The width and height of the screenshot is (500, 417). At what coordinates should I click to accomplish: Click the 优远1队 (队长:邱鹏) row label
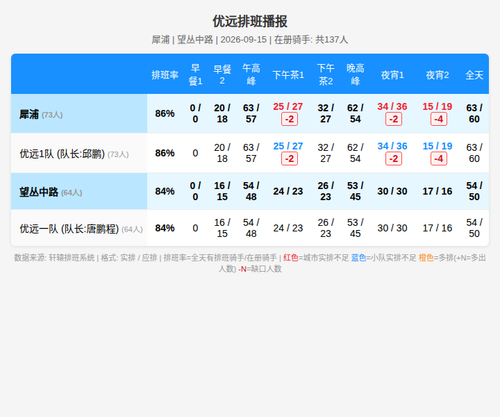tap(74, 154)
